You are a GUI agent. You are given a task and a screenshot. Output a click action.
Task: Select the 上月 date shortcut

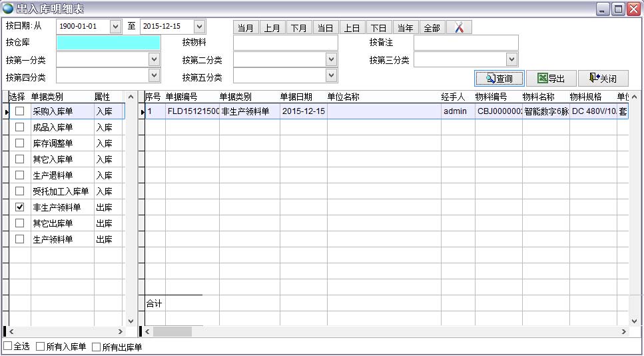[272, 27]
